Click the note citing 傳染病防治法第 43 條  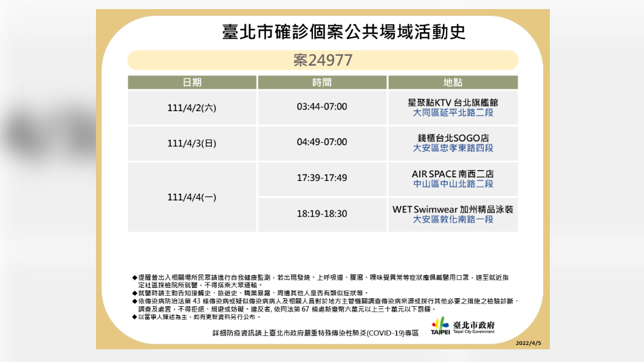point(326,305)
